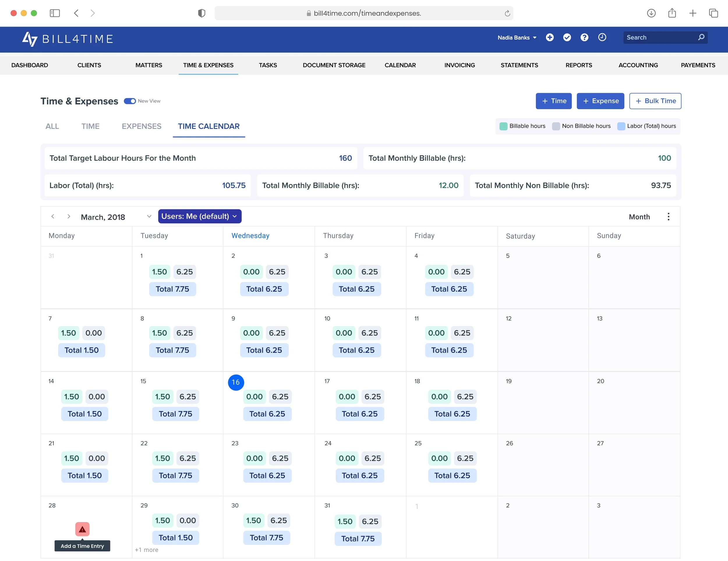
Task: Click the + Bulk Time button
Action: (655, 101)
